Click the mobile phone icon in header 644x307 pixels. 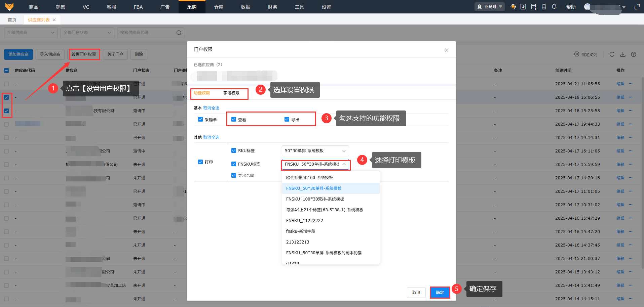[544, 7]
